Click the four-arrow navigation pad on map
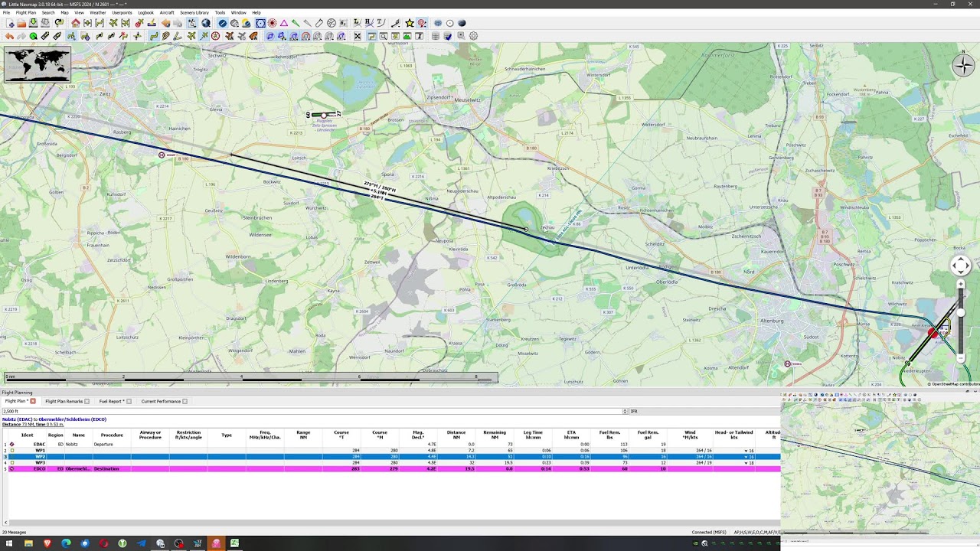This screenshot has width=980, height=551. click(x=961, y=266)
